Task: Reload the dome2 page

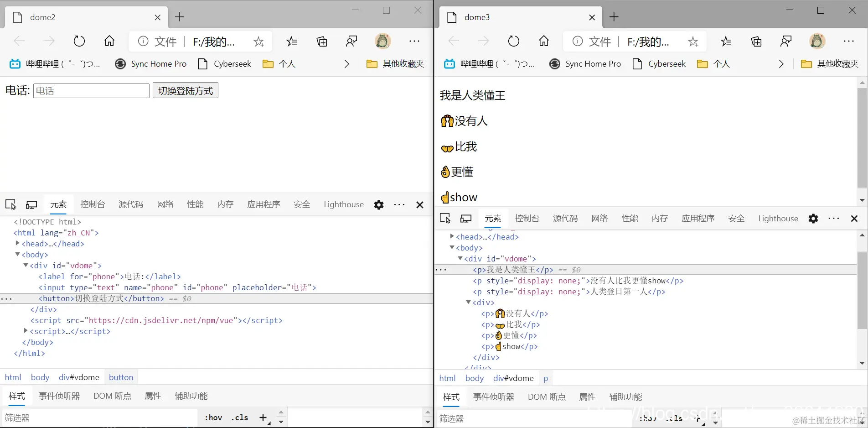Action: [79, 41]
